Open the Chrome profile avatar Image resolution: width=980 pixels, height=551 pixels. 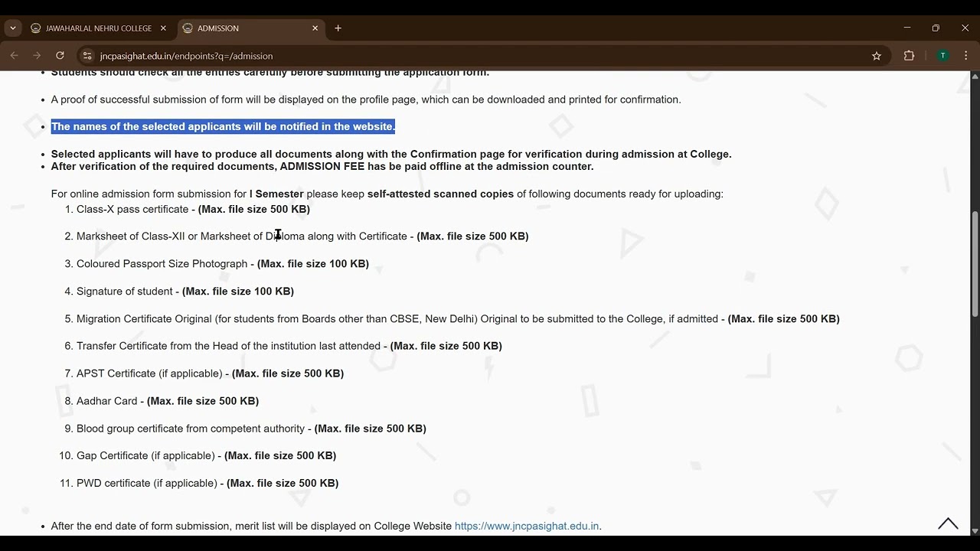942,56
